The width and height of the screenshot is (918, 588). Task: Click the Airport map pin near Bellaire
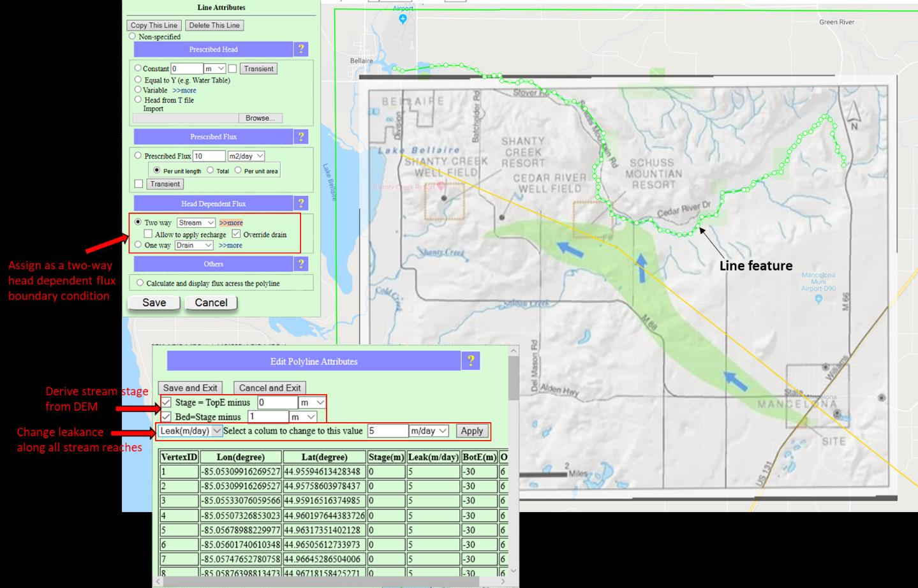[403, 19]
